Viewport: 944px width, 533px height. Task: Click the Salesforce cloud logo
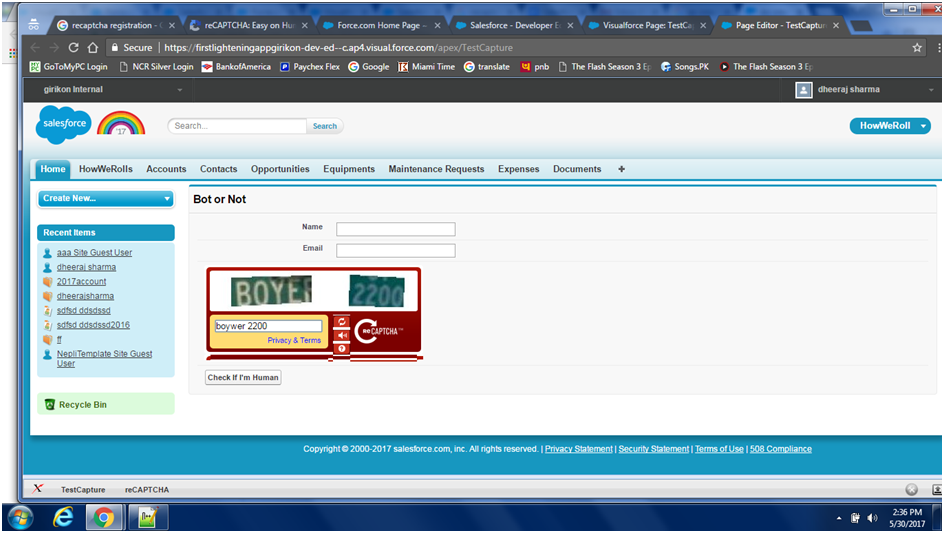click(x=64, y=125)
